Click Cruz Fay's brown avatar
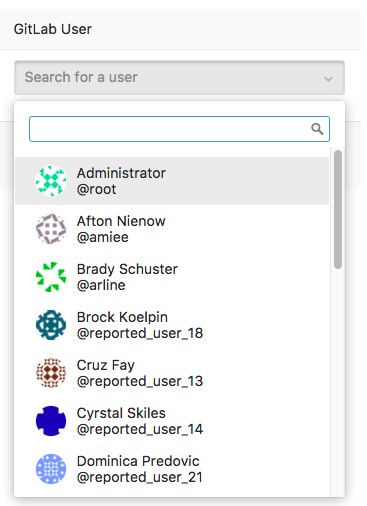 (x=51, y=373)
